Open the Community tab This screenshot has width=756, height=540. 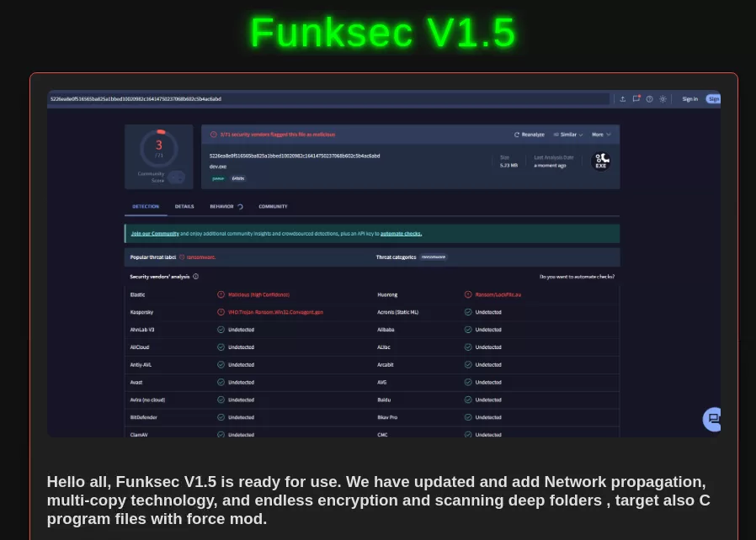click(273, 206)
